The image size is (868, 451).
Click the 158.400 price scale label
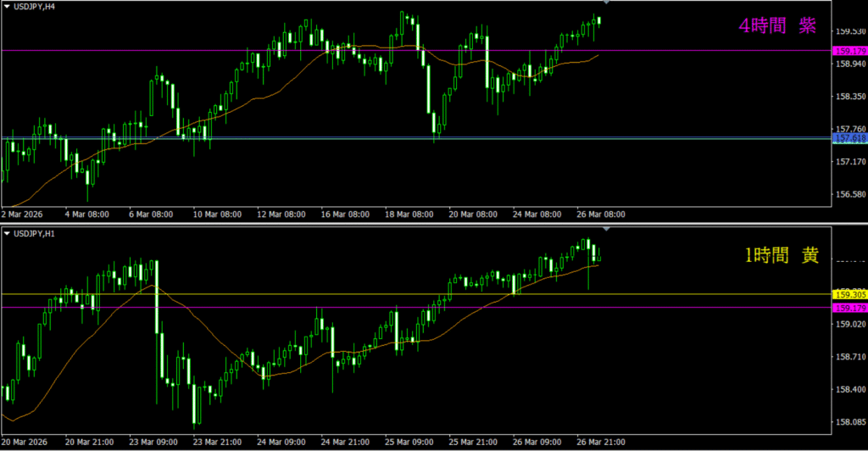(849, 389)
